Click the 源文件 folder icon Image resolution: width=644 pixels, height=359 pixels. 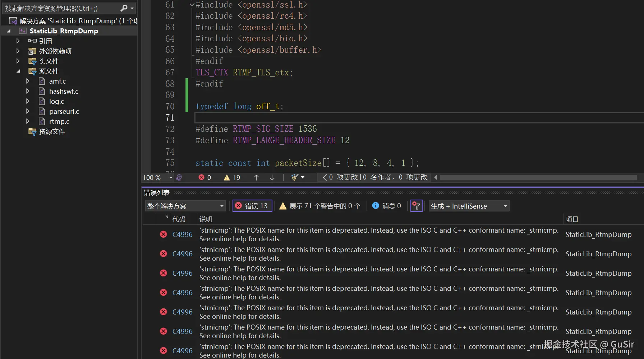[x=32, y=71]
